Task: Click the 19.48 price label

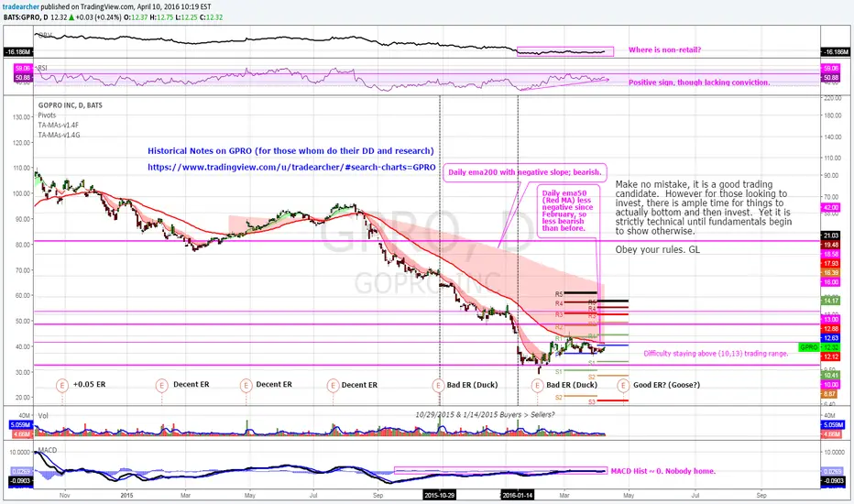Action: tap(830, 246)
